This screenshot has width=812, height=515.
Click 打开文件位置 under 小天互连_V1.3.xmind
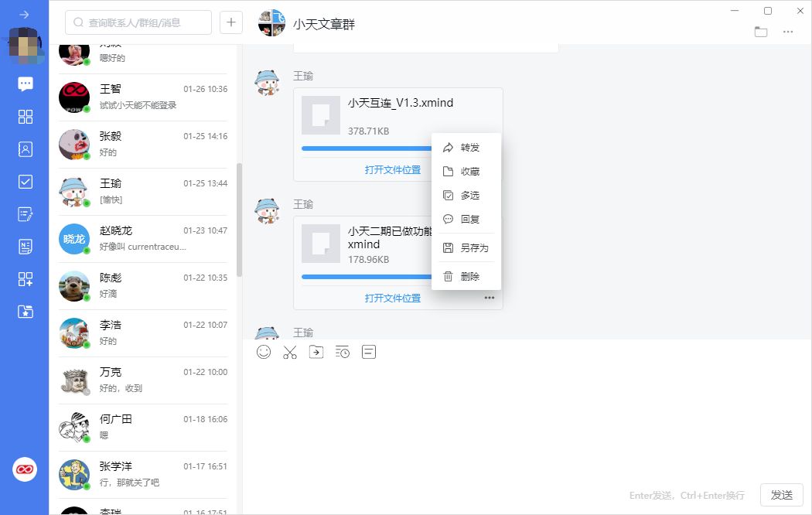(x=393, y=170)
